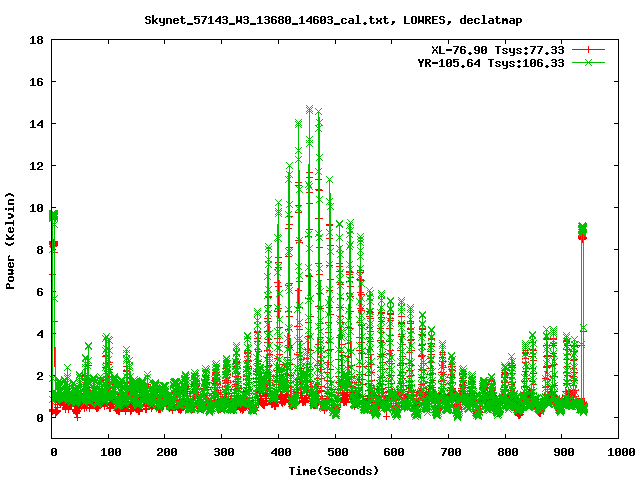Click the Time(Seconds) x-axis label
640x480 pixels.
click(334, 471)
